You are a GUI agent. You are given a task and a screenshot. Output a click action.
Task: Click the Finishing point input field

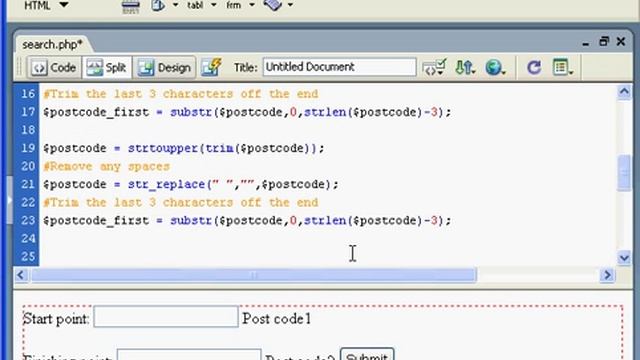click(189, 354)
